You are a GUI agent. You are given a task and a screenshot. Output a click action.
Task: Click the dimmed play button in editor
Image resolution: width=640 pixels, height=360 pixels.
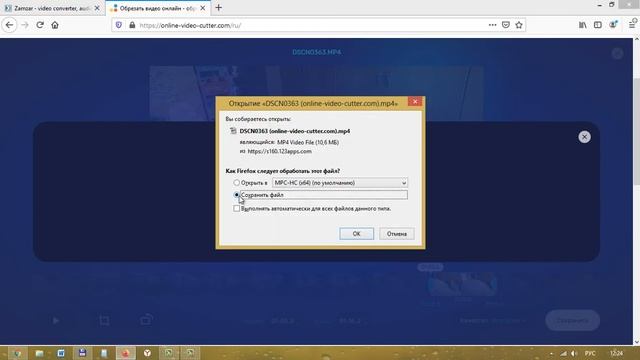56,320
